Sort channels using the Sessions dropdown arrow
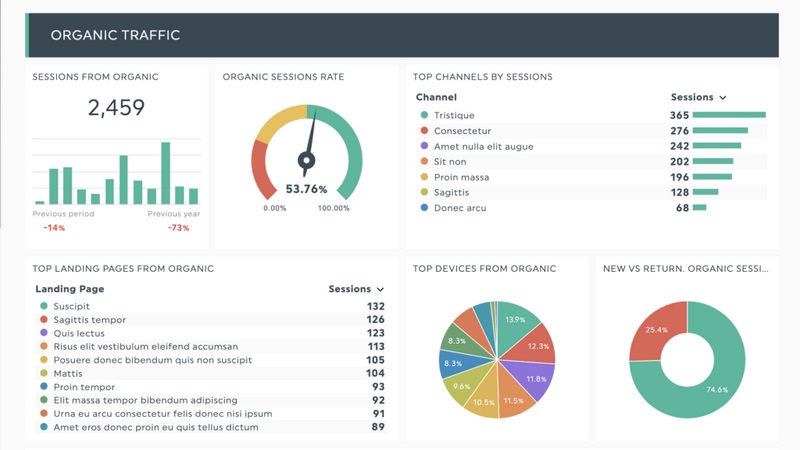Screen dimensions: 800x450 [722, 97]
